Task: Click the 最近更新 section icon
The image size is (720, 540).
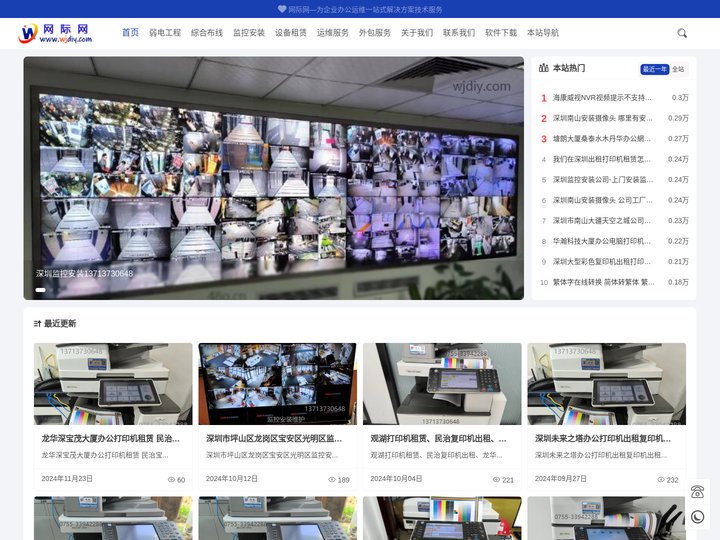Action: pos(37,324)
